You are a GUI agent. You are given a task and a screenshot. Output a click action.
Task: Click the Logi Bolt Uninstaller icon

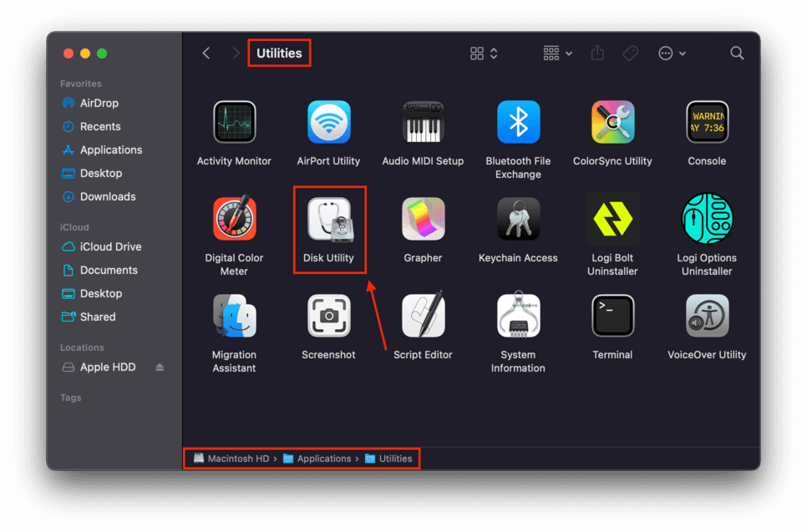[612, 219]
